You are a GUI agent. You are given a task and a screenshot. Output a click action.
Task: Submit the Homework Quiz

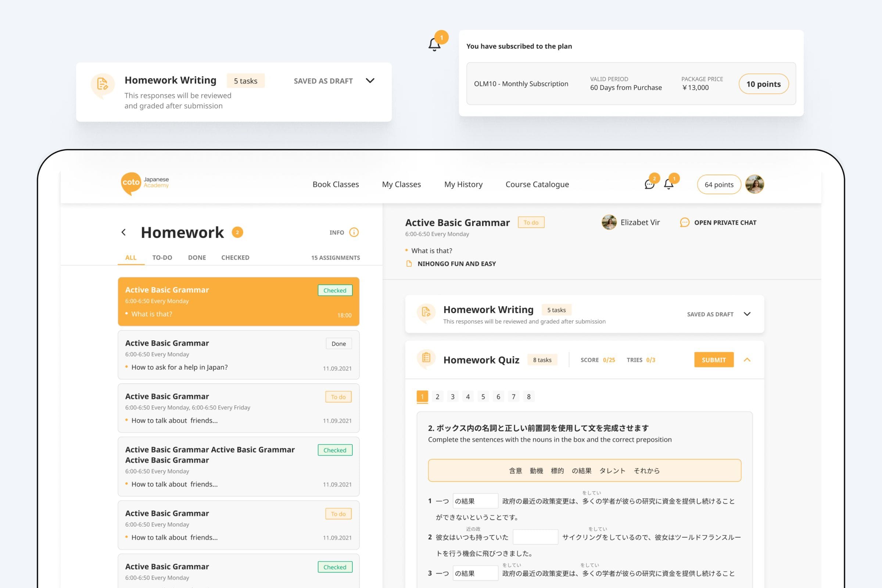pyautogui.click(x=714, y=360)
